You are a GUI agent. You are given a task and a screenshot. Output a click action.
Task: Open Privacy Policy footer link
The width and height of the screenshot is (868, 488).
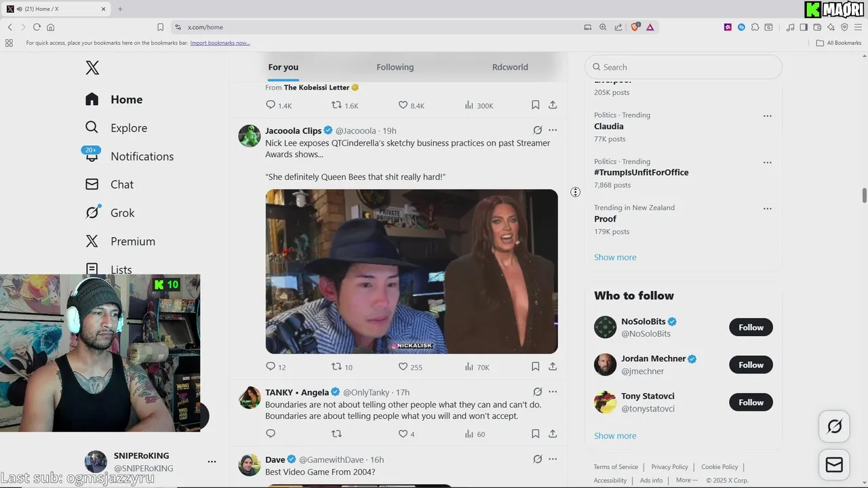[x=669, y=467]
